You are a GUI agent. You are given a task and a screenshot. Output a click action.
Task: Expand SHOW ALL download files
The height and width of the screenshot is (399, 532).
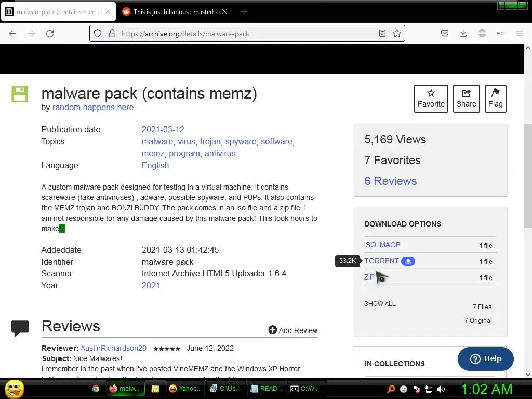point(380,303)
